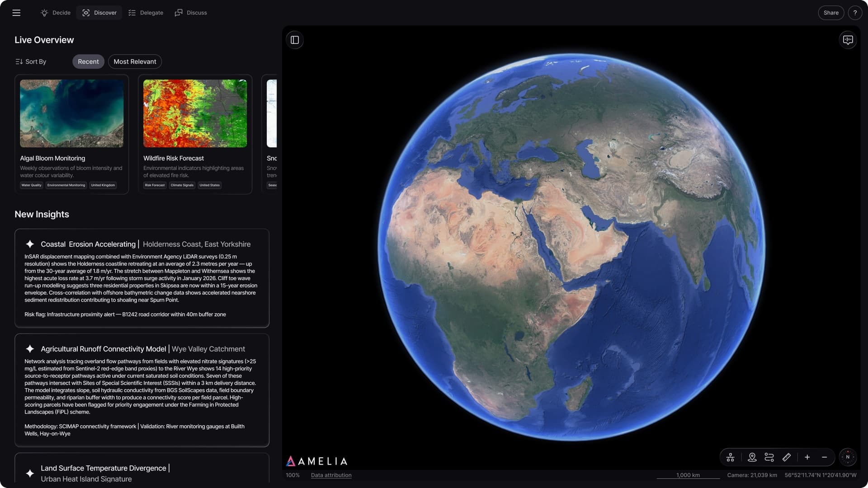Click the Water Quality tag on Algal Bloom card
The width and height of the screenshot is (868, 488).
31,185
